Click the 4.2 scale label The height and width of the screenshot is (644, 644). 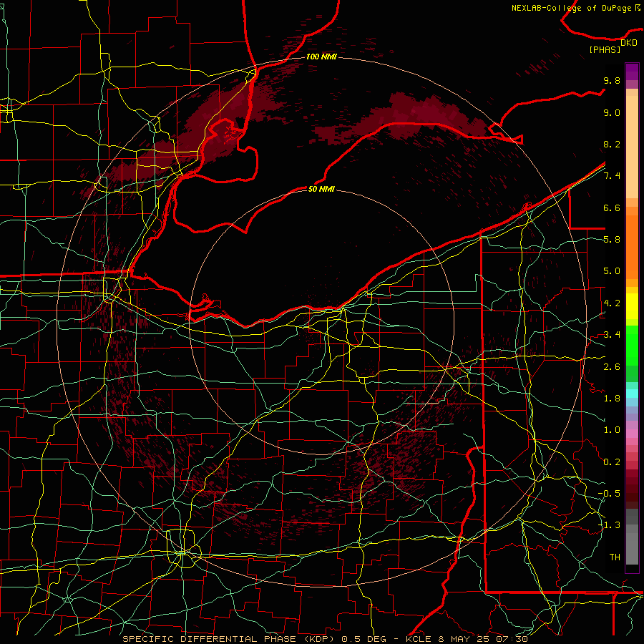(x=612, y=303)
